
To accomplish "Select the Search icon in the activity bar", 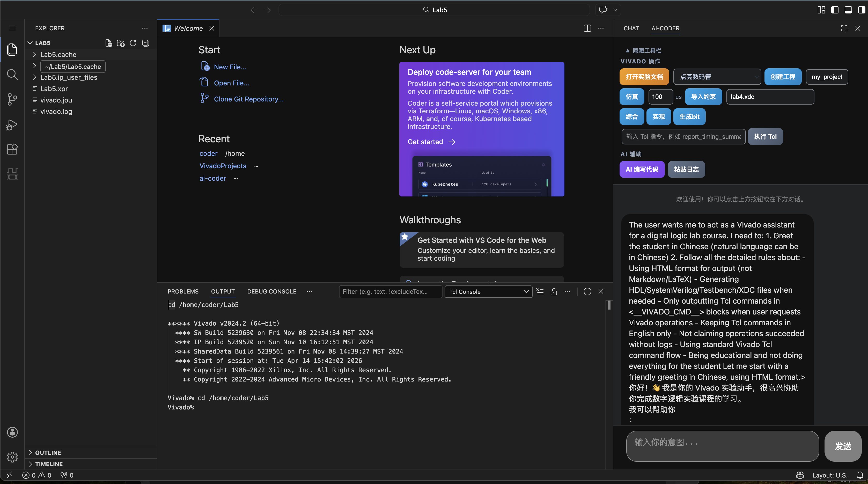I will pyautogui.click(x=12, y=75).
